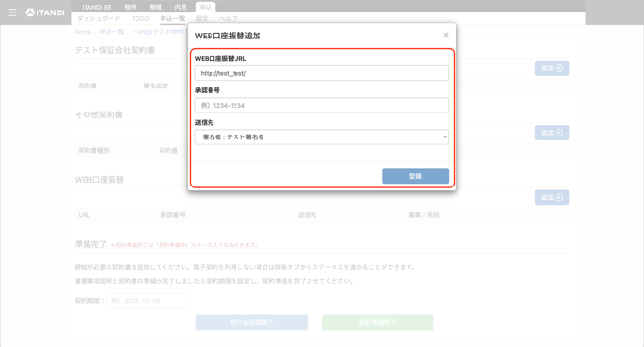Viewport: 644px width, 347px height.
Task: Click the WEB口座振替URL input field
Action: 322,73
